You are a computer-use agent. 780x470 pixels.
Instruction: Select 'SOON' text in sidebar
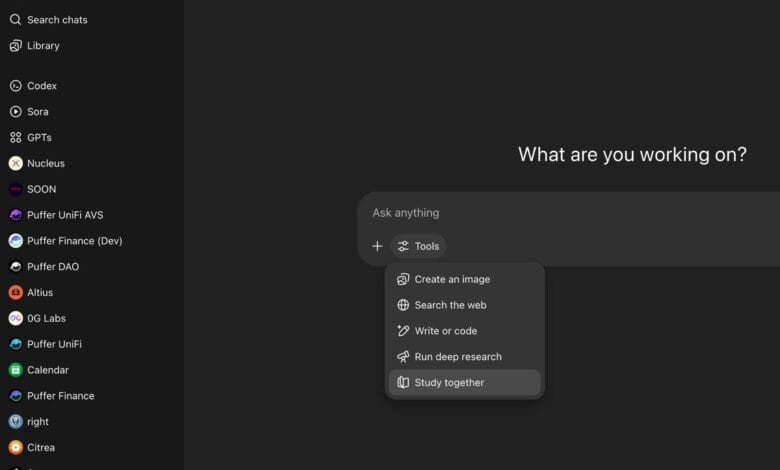tap(42, 189)
